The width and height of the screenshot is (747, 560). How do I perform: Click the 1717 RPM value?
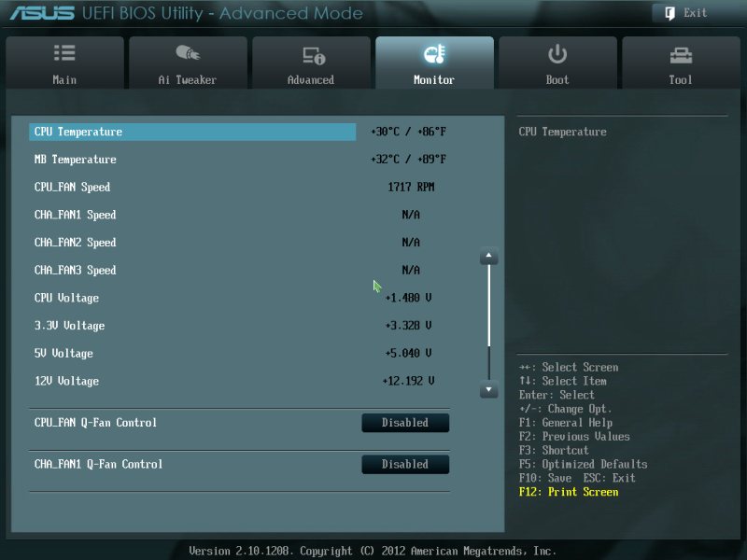click(x=411, y=188)
